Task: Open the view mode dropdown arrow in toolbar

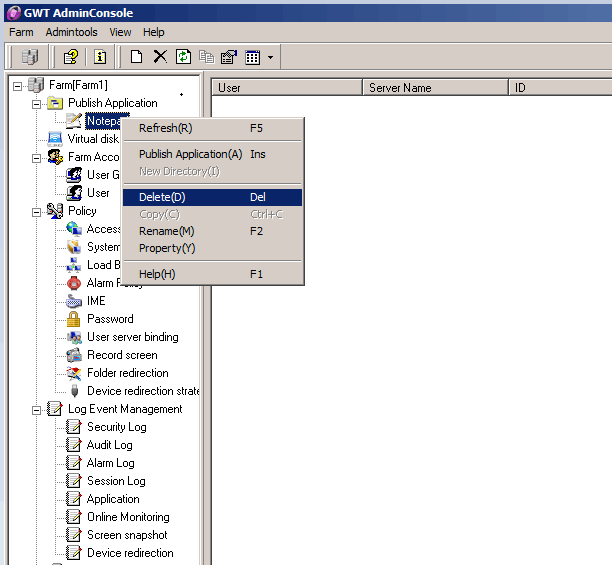Action: point(269,58)
